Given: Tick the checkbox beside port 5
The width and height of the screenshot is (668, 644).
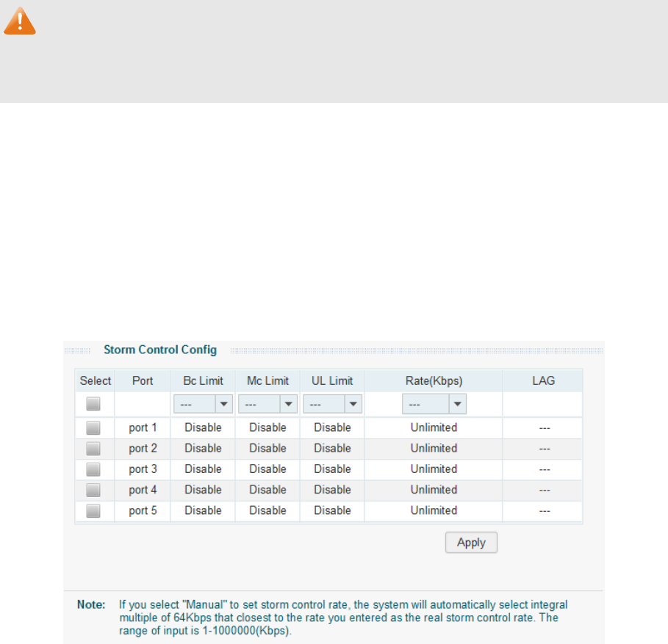Looking at the screenshot, I should [x=93, y=510].
